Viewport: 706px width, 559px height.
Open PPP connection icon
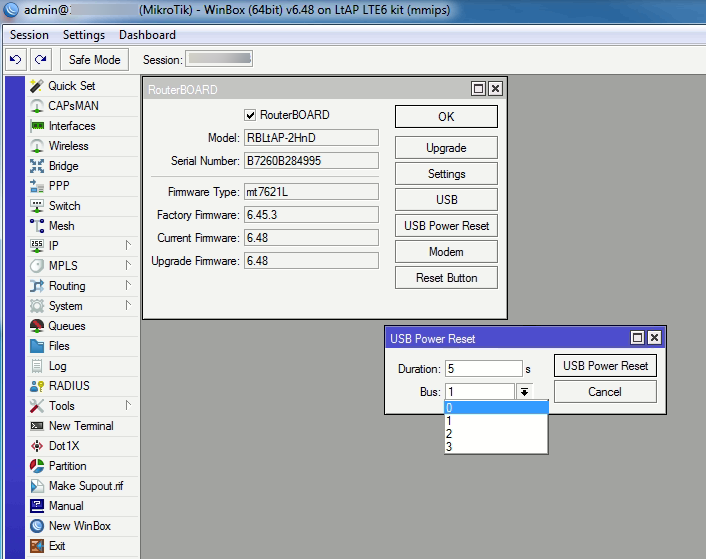pyautogui.click(x=37, y=186)
